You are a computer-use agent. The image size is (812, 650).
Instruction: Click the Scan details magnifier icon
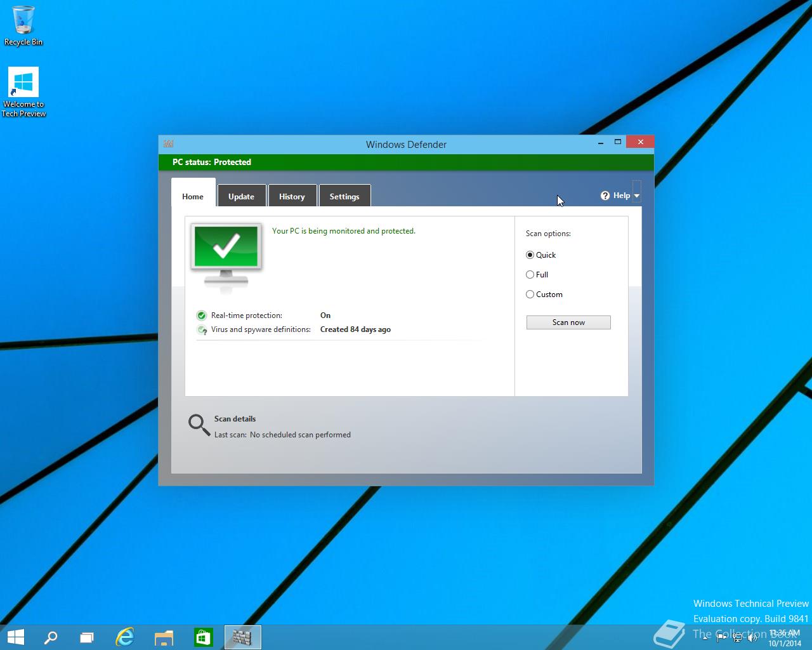[x=199, y=425]
